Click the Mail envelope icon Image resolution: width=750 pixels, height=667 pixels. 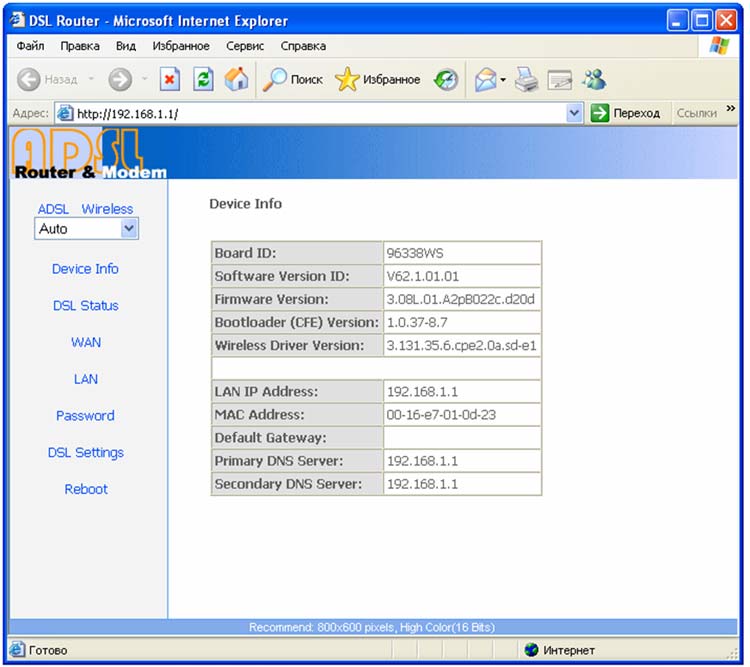tap(485, 80)
